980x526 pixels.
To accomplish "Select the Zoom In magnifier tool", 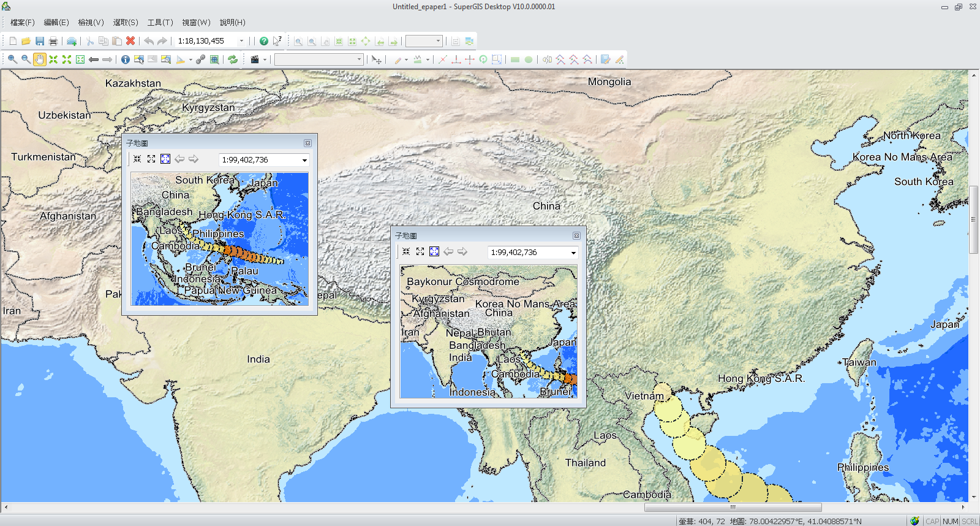I will (12, 59).
